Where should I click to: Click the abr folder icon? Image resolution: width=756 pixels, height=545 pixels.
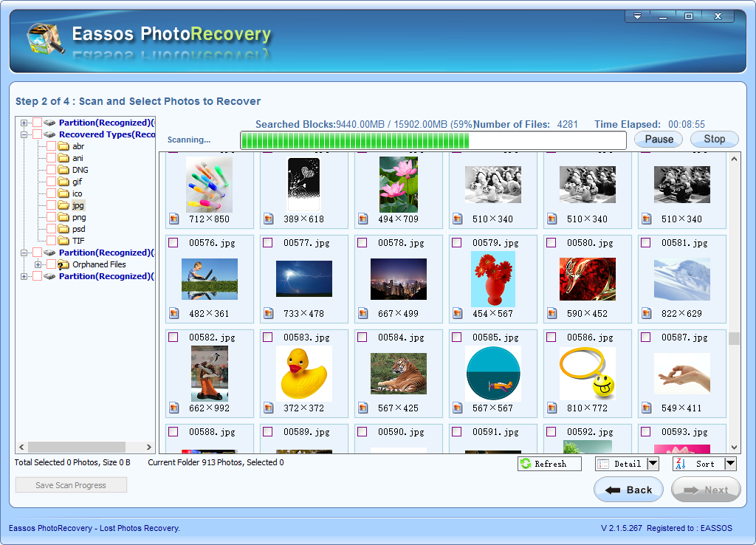[x=63, y=146]
